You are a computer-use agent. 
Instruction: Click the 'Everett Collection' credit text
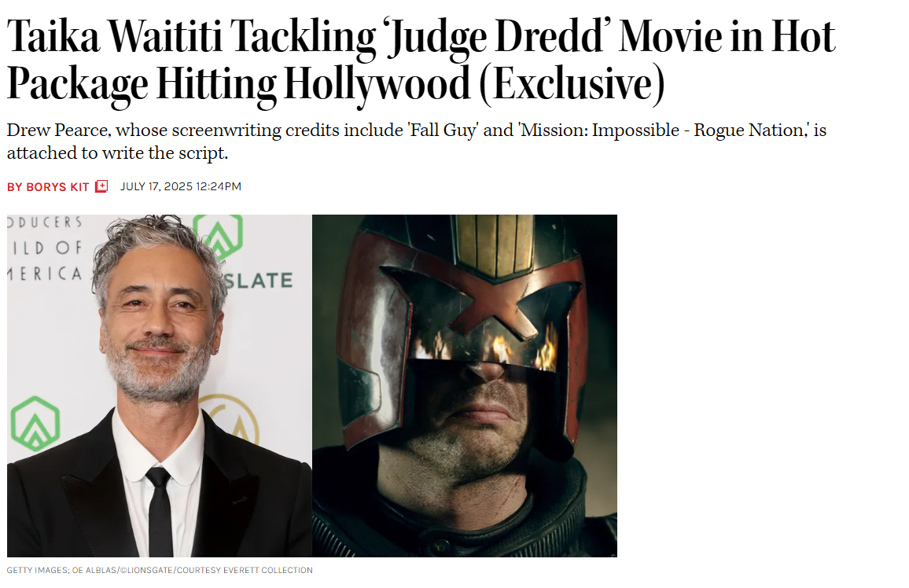click(x=268, y=570)
